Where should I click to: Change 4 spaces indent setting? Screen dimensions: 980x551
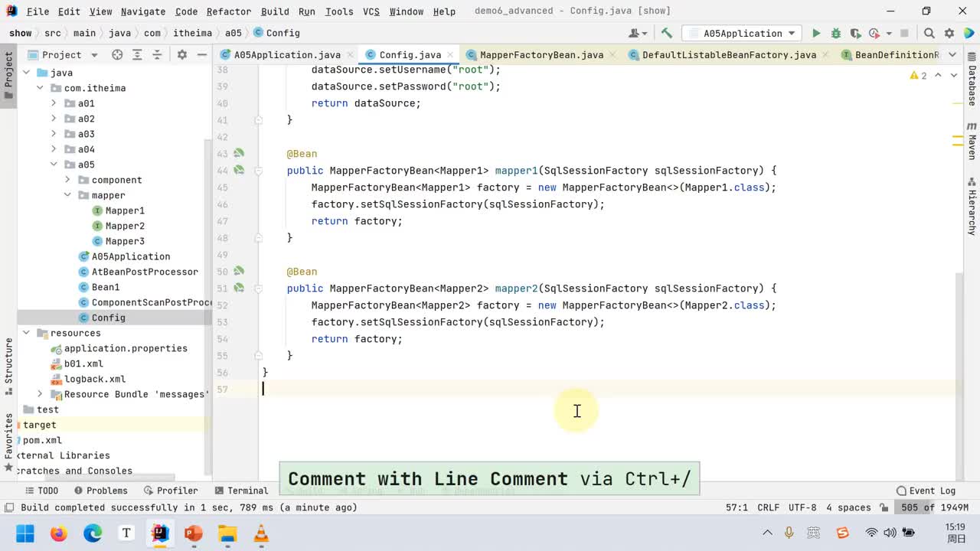point(848,507)
